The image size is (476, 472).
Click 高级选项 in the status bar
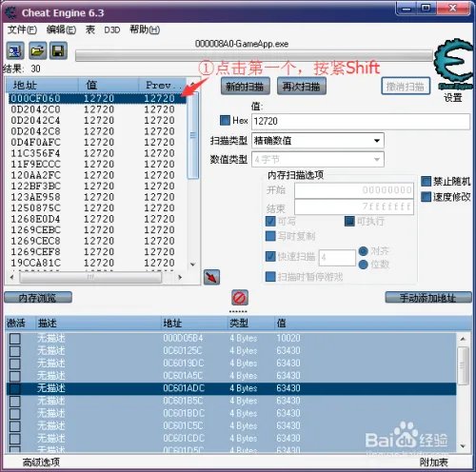(x=41, y=462)
